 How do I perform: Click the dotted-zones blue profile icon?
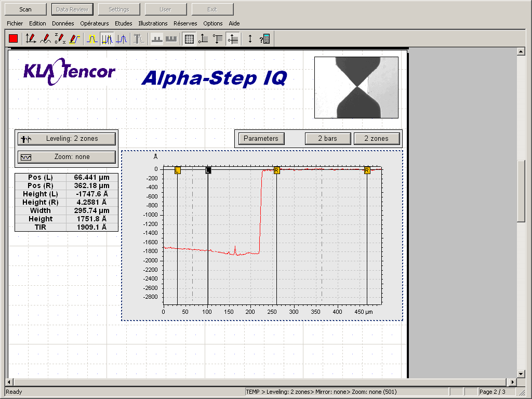(x=122, y=39)
